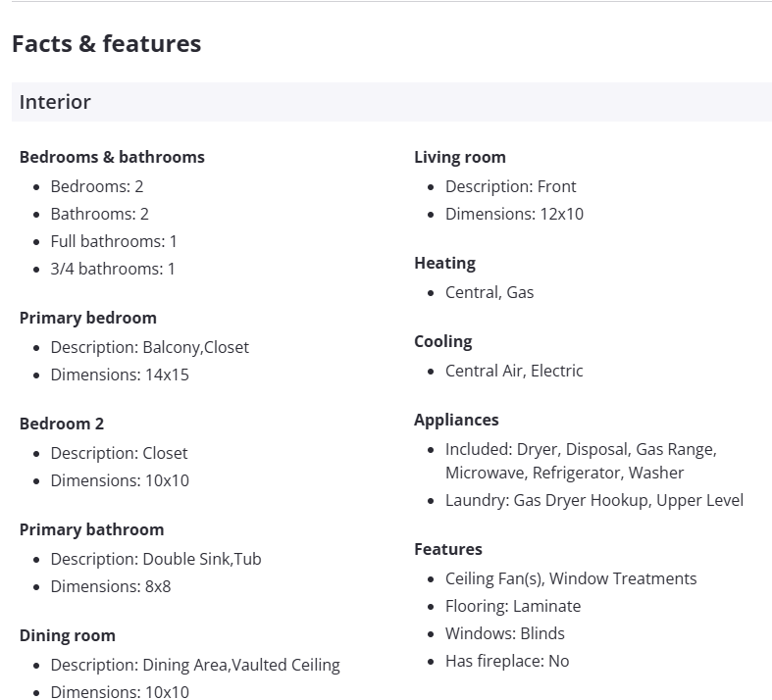This screenshot has height=700, width=772.
Task: Select the Balcony,Closet description text
Action: pyautogui.click(x=195, y=347)
